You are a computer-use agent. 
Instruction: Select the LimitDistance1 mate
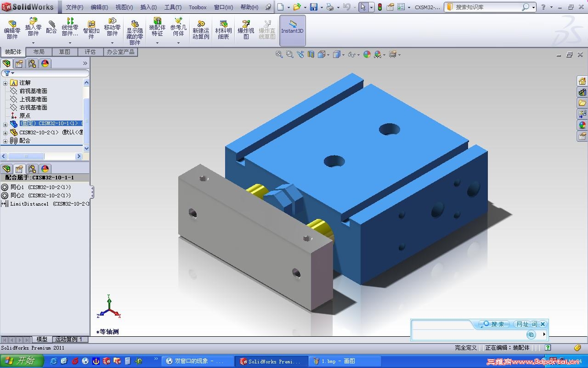49,204
